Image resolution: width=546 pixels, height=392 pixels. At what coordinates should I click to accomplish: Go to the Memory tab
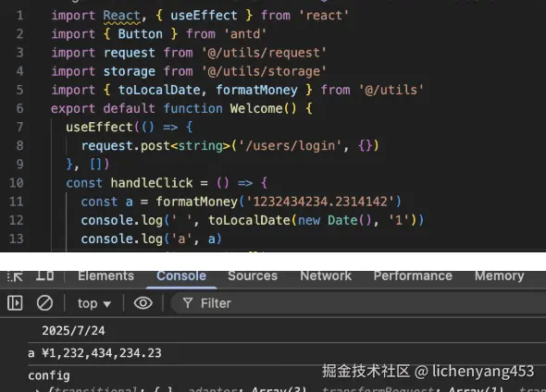(500, 276)
